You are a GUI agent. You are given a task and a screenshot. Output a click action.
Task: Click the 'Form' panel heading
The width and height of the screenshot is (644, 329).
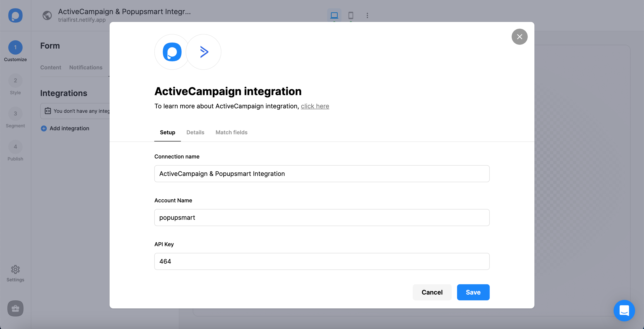point(50,46)
